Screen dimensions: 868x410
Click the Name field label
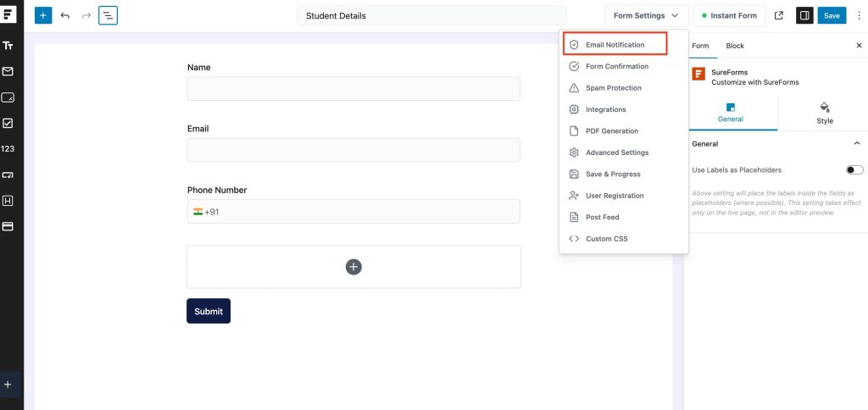198,68
